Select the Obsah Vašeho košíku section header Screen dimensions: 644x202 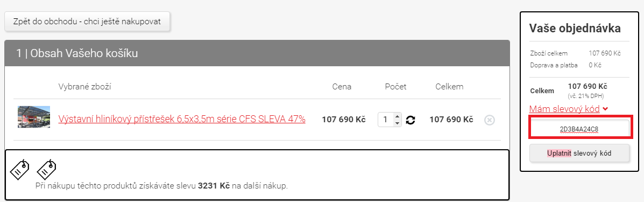(x=257, y=53)
